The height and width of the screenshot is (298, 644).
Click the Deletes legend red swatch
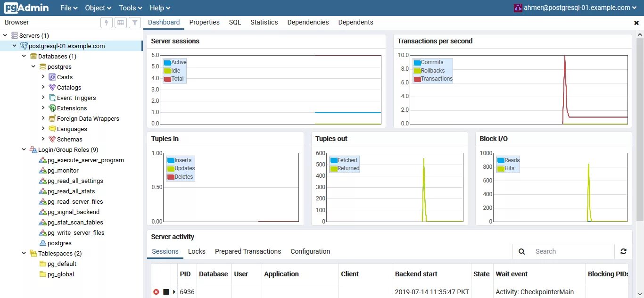171,177
